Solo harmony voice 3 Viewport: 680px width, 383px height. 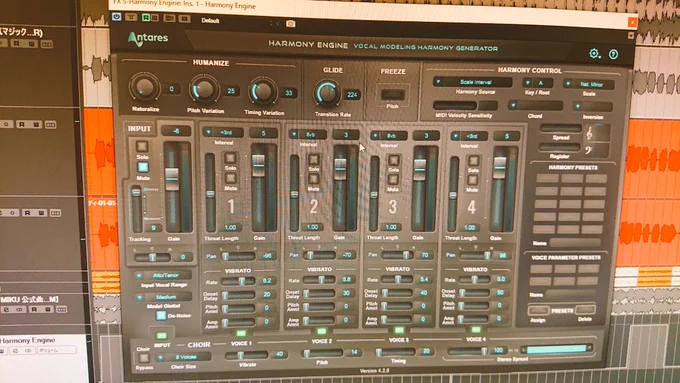point(393,160)
